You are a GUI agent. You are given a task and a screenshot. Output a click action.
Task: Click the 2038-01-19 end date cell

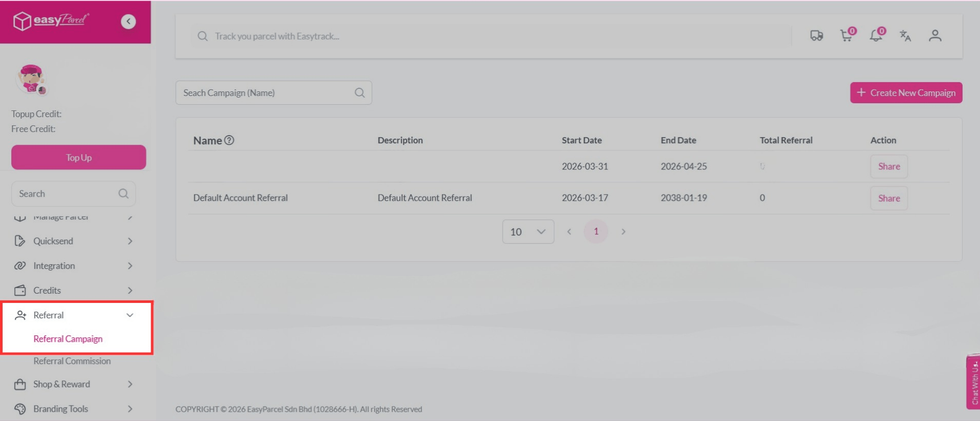coord(684,198)
